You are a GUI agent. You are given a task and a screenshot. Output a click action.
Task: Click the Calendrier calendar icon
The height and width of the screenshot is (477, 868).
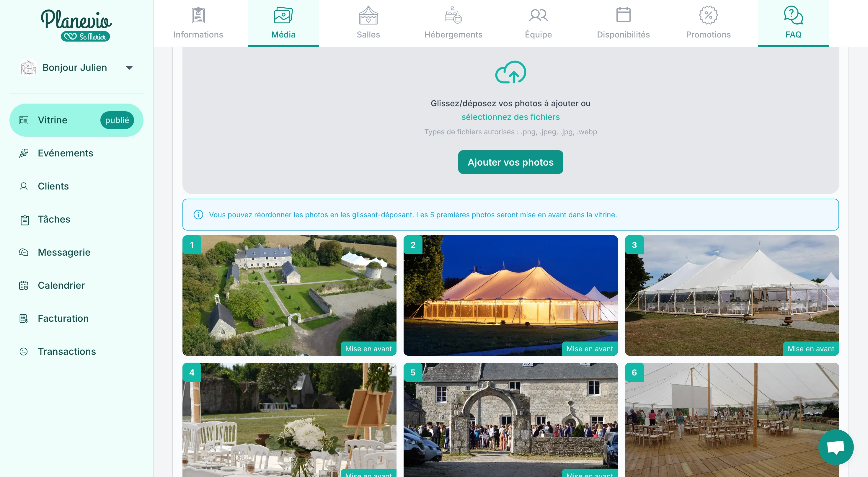point(24,285)
